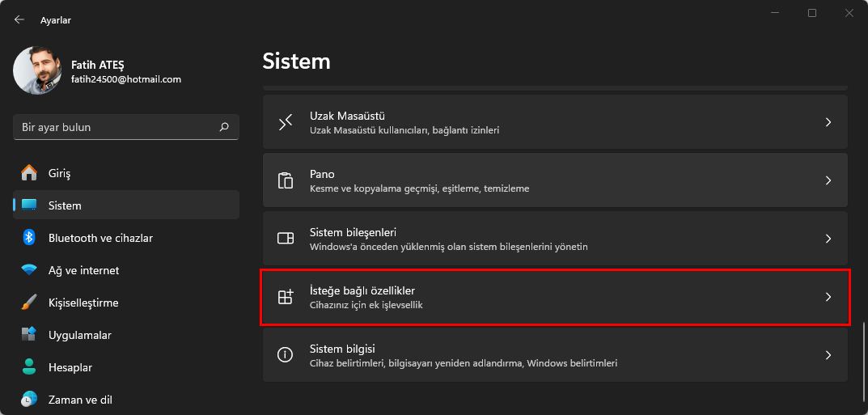
Task: Click the back arrow icon
Action: [x=19, y=20]
